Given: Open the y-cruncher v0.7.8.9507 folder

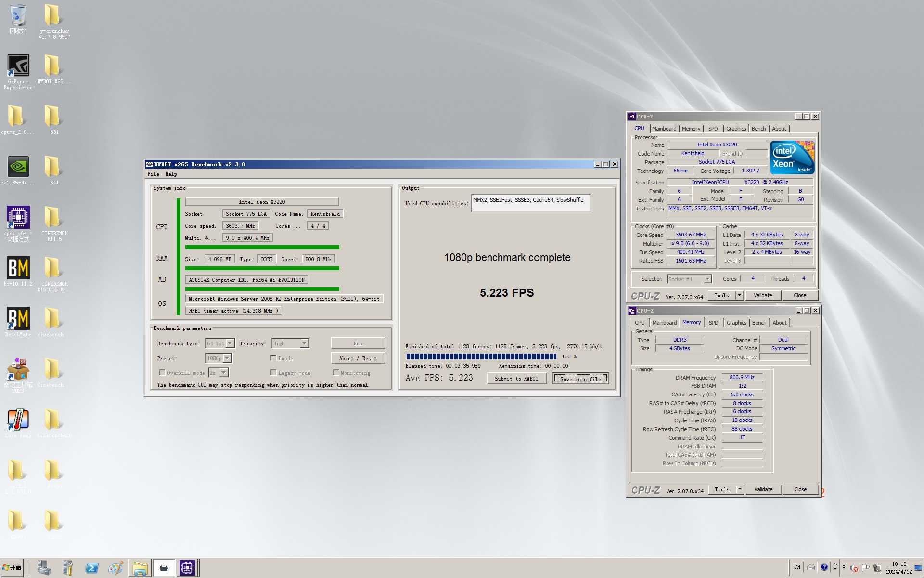Looking at the screenshot, I should (x=54, y=21).
